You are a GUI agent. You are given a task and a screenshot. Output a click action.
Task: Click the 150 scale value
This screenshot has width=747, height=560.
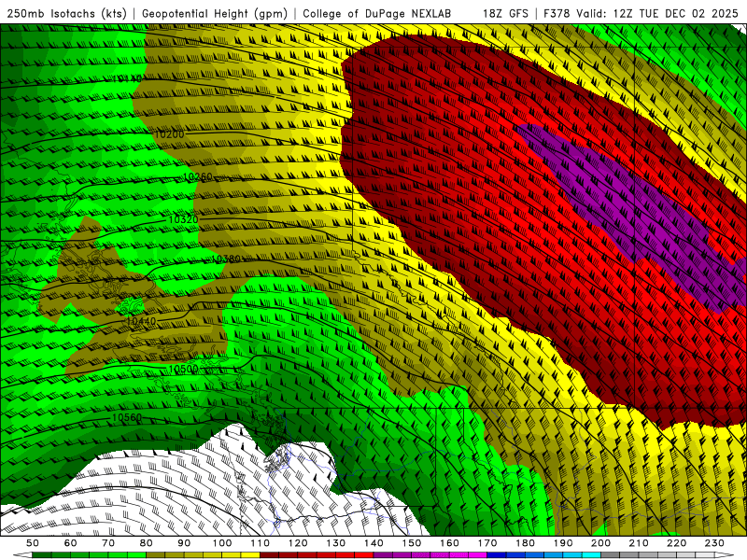point(412,543)
